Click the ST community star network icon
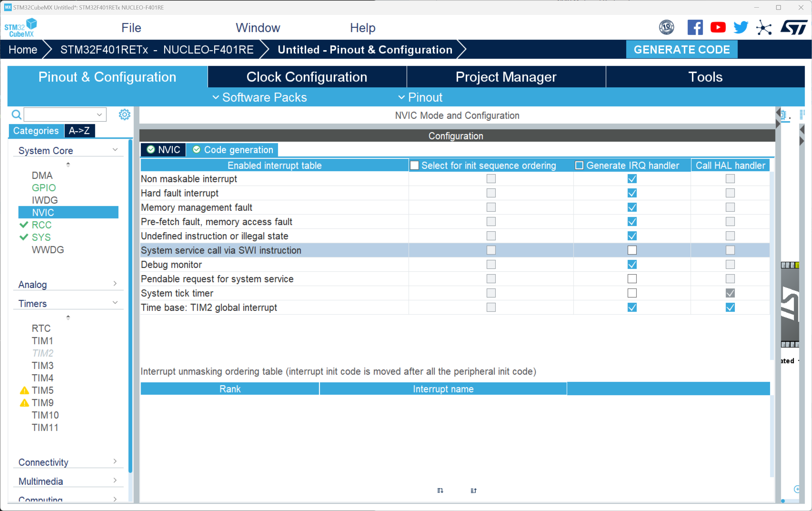Image resolution: width=812 pixels, height=511 pixels. pos(764,27)
